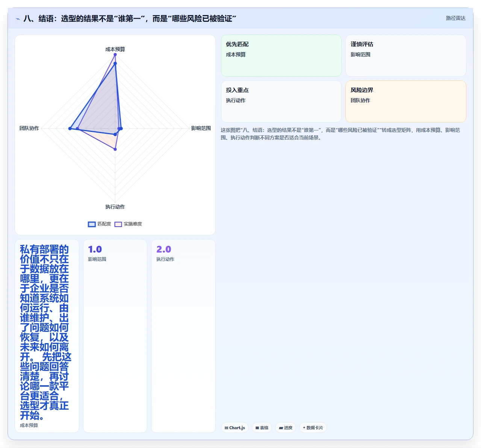The image size is (481, 448).
Task: Click the 进度 chip
Action: pyautogui.click(x=286, y=428)
